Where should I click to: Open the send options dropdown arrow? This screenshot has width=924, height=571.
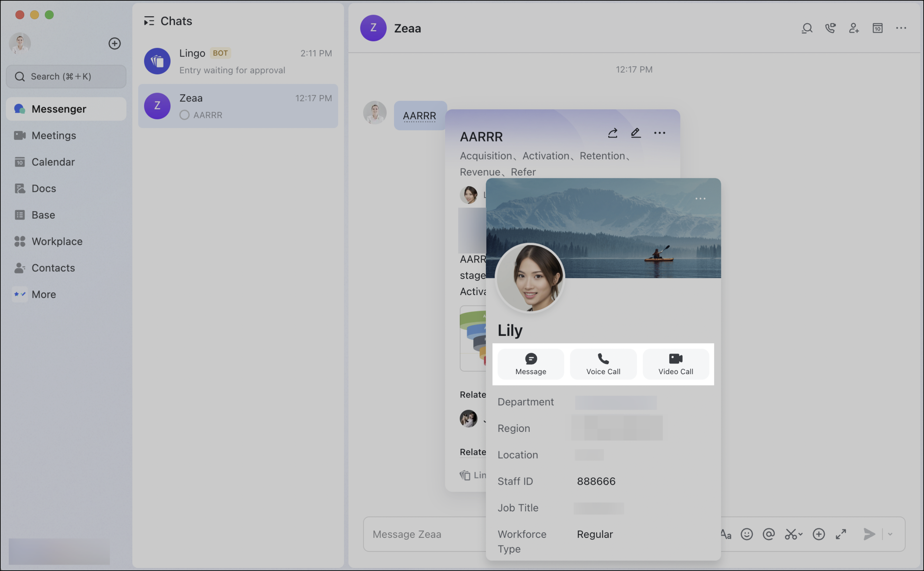890,534
